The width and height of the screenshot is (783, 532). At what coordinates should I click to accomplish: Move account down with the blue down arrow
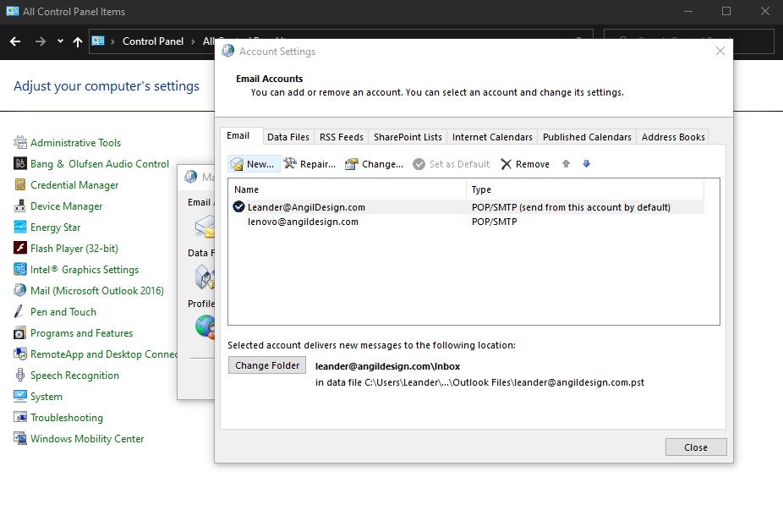point(586,163)
